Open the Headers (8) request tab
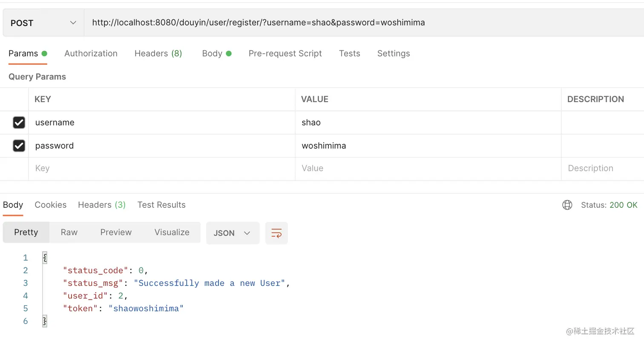 [158, 53]
